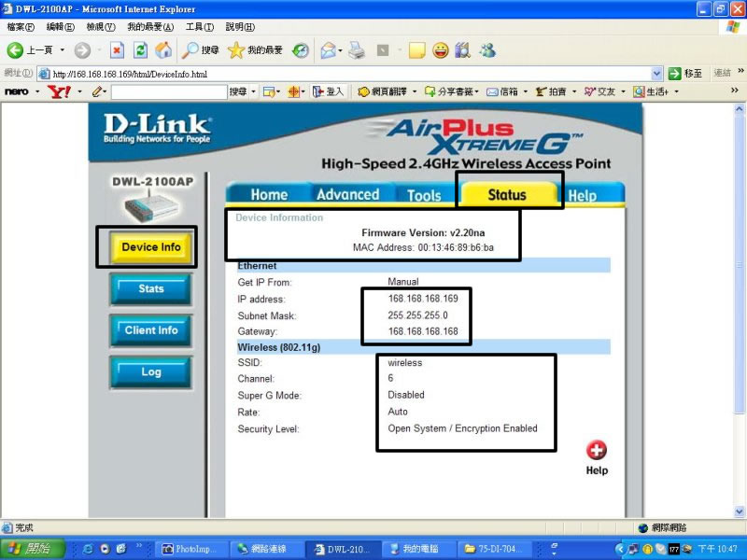Screen dimensions: 747x560
Task: Print the page with printer icon
Action: [x=357, y=50]
